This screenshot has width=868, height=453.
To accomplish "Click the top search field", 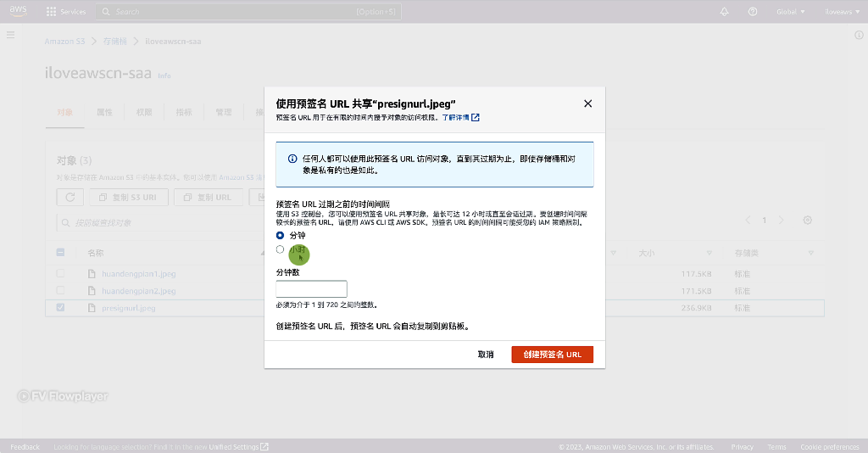I will [x=248, y=12].
